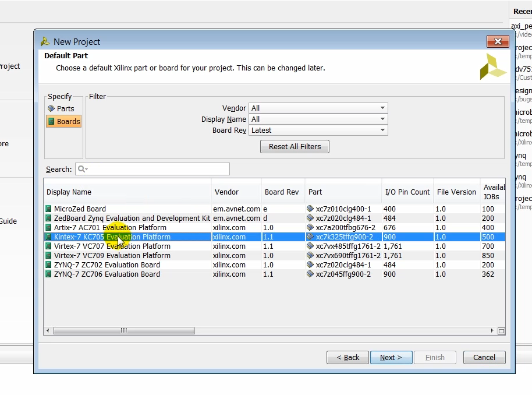The width and height of the screenshot is (532, 395).
Task: Select the Boards option under Specify
Action: (64, 121)
